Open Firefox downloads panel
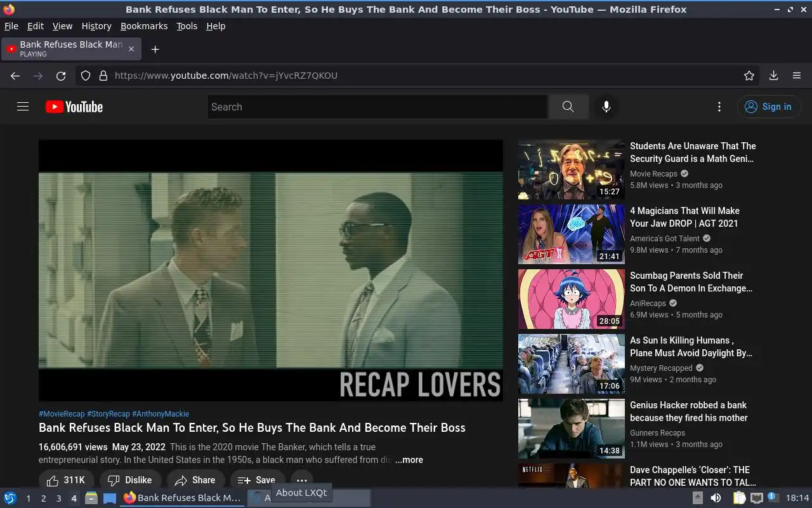 (x=773, y=76)
